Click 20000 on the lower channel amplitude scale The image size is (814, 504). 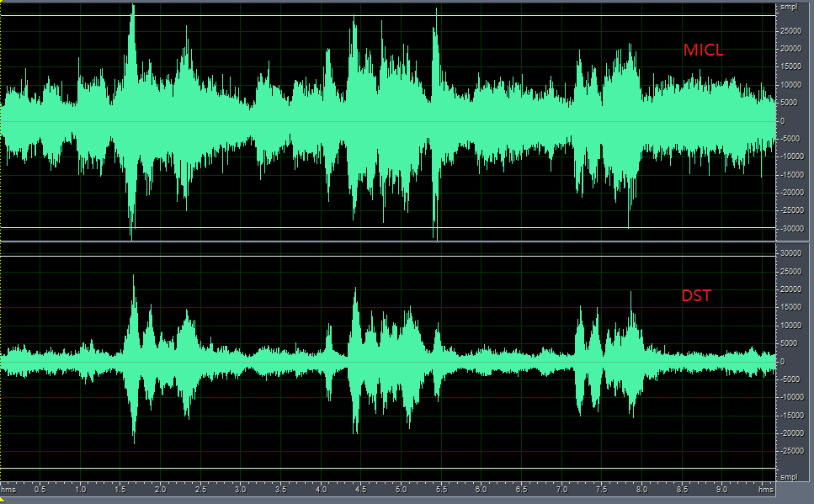coord(790,289)
